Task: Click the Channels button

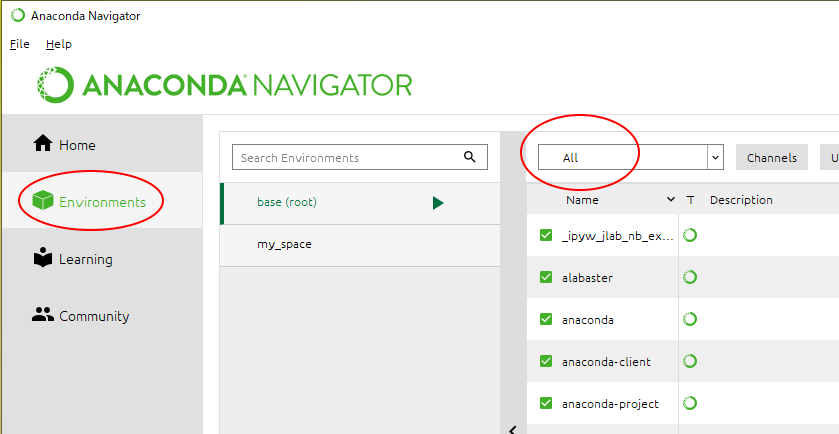Action: click(771, 158)
